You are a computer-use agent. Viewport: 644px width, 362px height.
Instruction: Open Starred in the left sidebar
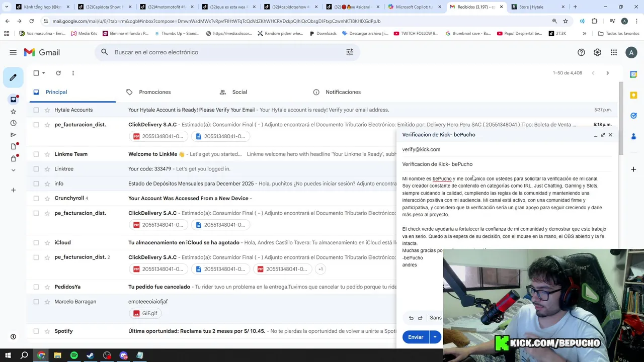[13, 111]
